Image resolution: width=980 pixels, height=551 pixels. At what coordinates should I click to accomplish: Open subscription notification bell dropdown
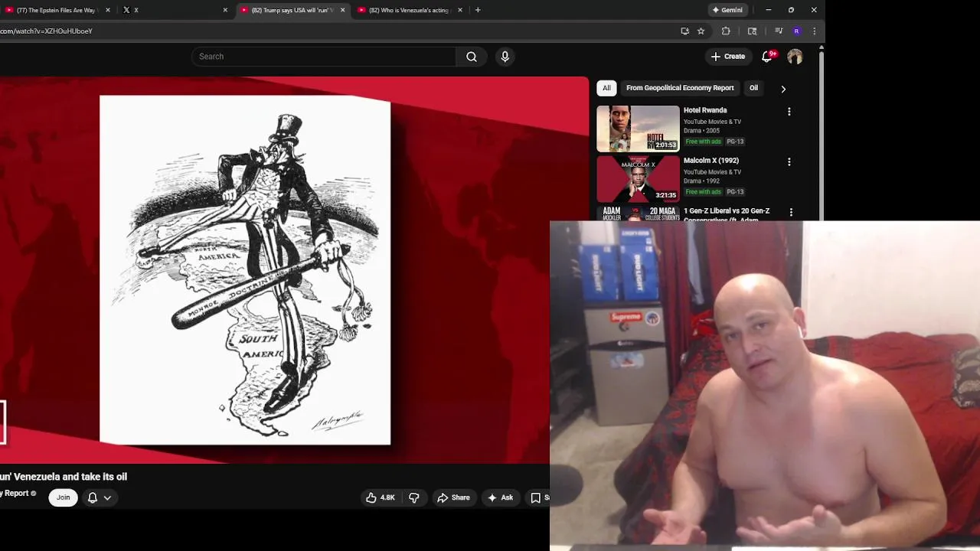click(x=100, y=497)
